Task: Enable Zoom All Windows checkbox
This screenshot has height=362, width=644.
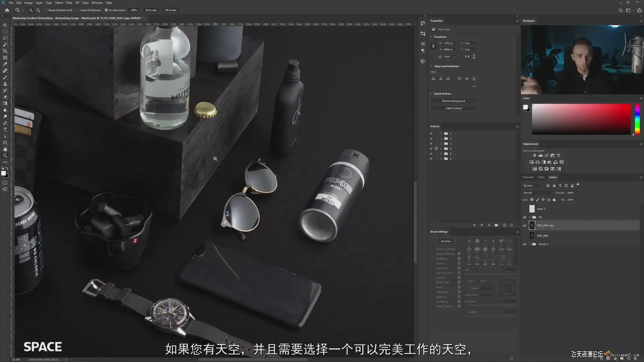Action: [78, 10]
